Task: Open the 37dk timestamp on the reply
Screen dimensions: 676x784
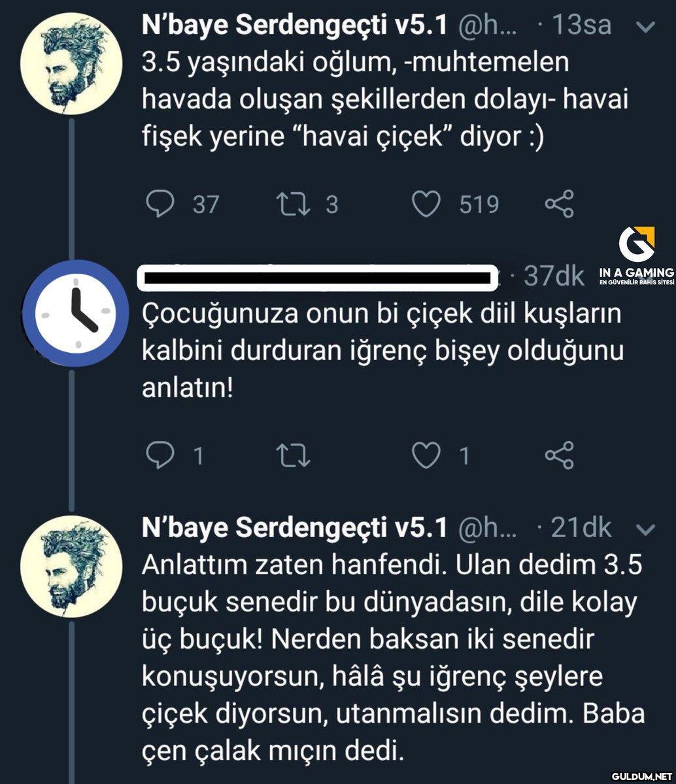Action: tap(554, 277)
